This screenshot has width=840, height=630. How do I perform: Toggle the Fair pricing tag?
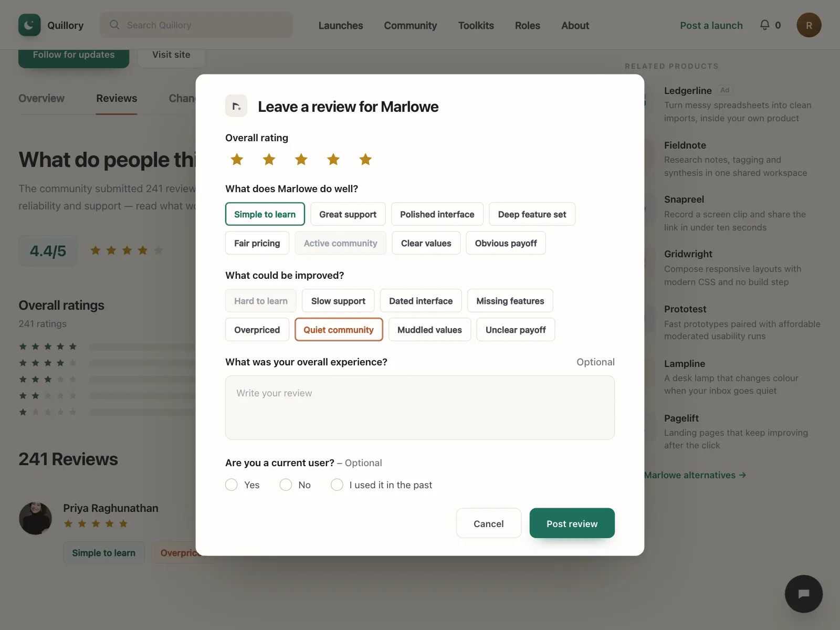257,243
